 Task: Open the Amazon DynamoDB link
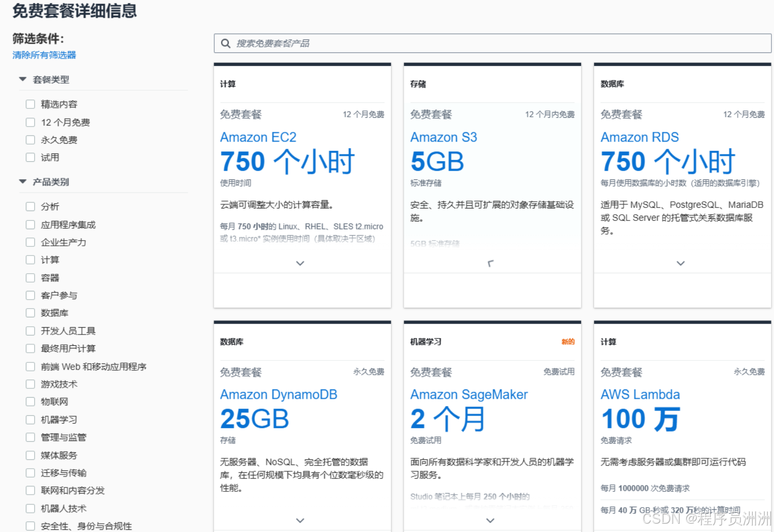pos(279,395)
